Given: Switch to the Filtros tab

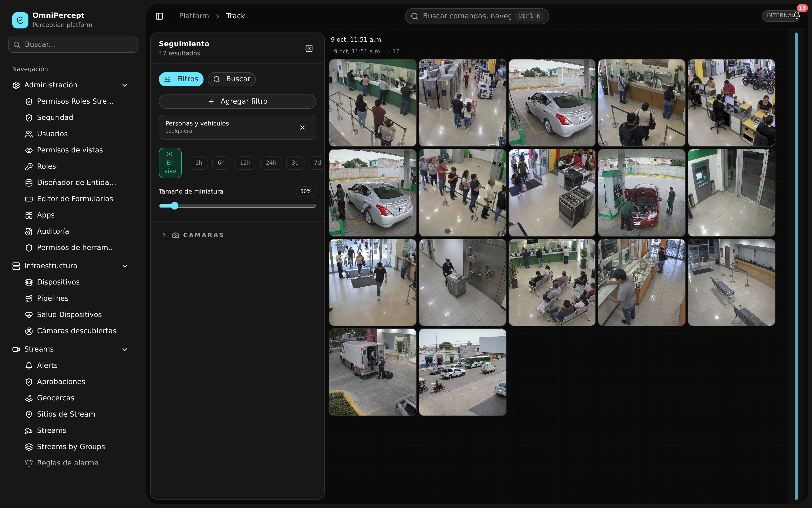Looking at the screenshot, I should click(181, 79).
